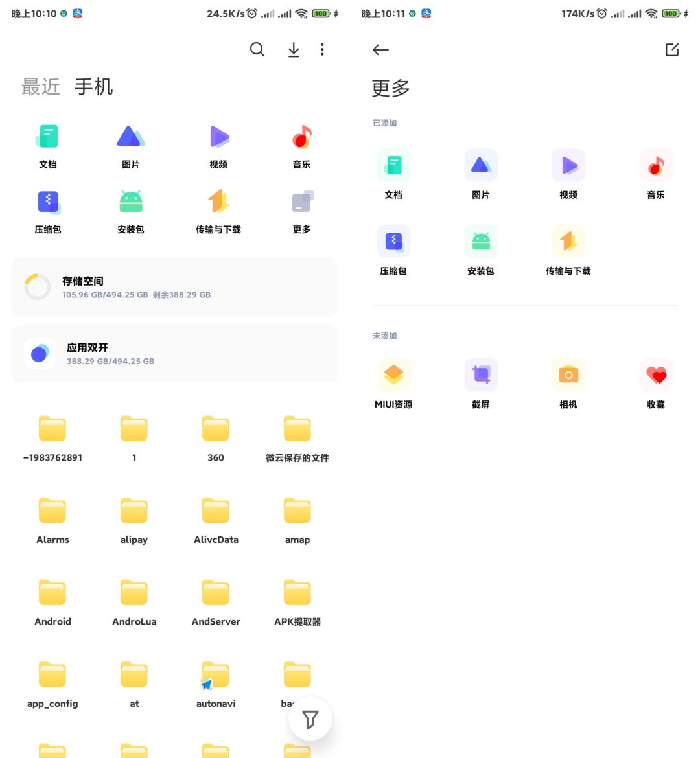Tap the edit icon on 更多 page
The width and height of the screenshot is (700, 758).
click(x=672, y=49)
